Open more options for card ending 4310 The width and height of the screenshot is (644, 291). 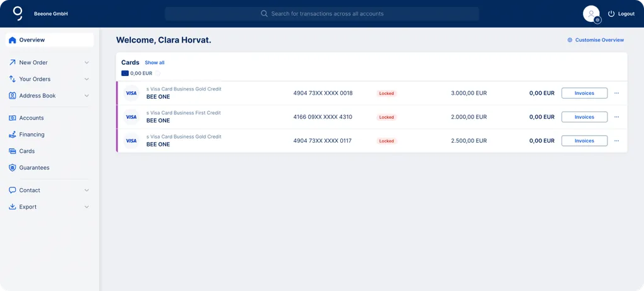[616, 117]
